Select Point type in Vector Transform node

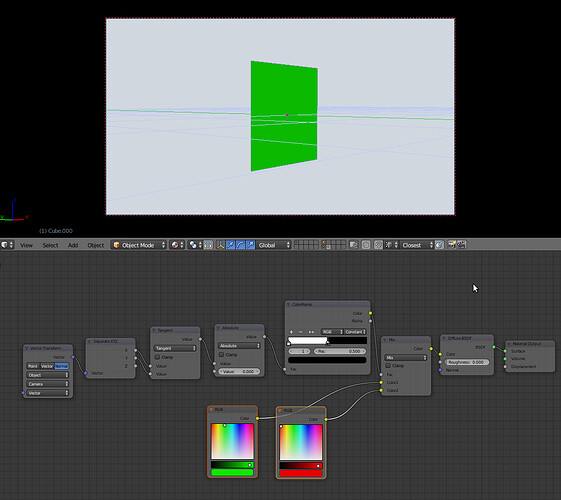pos(33,366)
